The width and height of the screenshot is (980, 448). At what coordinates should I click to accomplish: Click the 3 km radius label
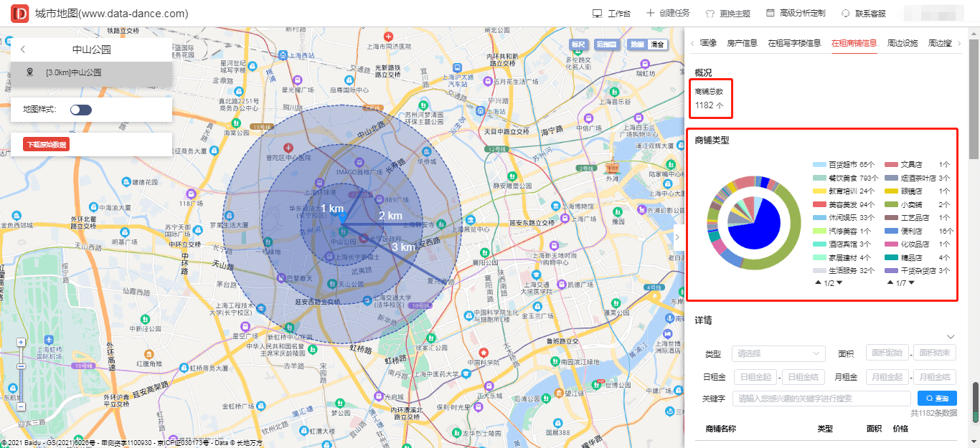pos(403,247)
